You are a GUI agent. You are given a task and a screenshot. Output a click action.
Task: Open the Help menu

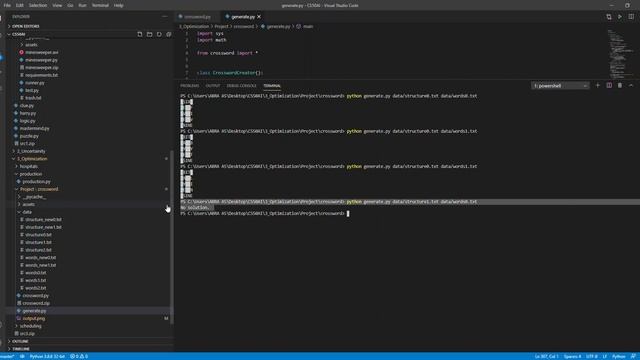point(118,5)
